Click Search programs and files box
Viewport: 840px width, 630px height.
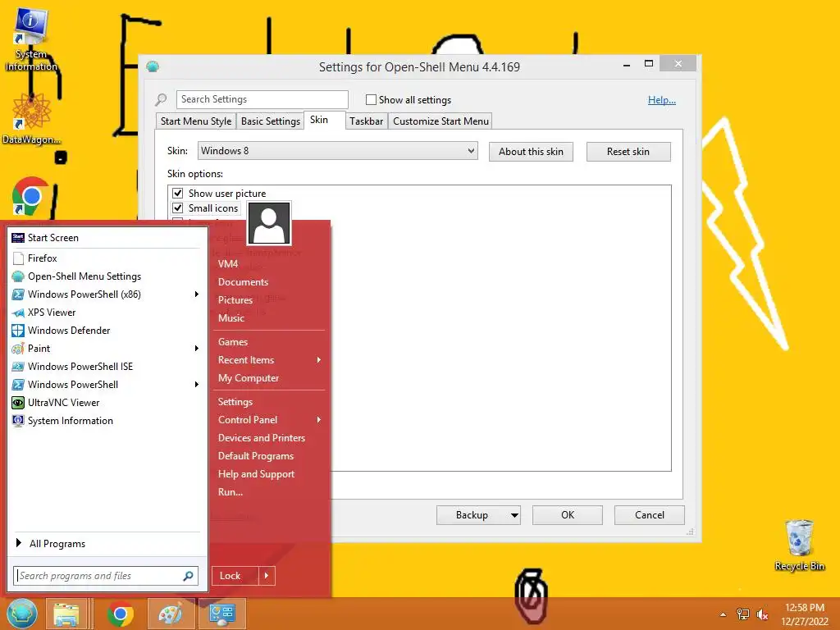click(106, 576)
